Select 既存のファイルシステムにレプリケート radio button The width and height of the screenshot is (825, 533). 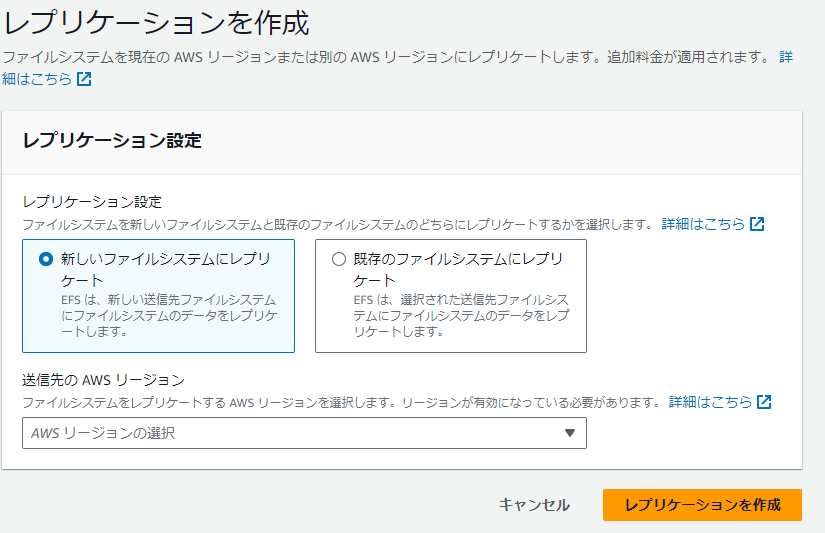(x=339, y=259)
